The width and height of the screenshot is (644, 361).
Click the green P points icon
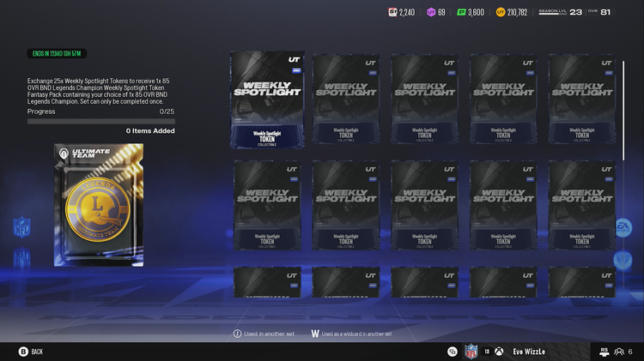click(461, 12)
